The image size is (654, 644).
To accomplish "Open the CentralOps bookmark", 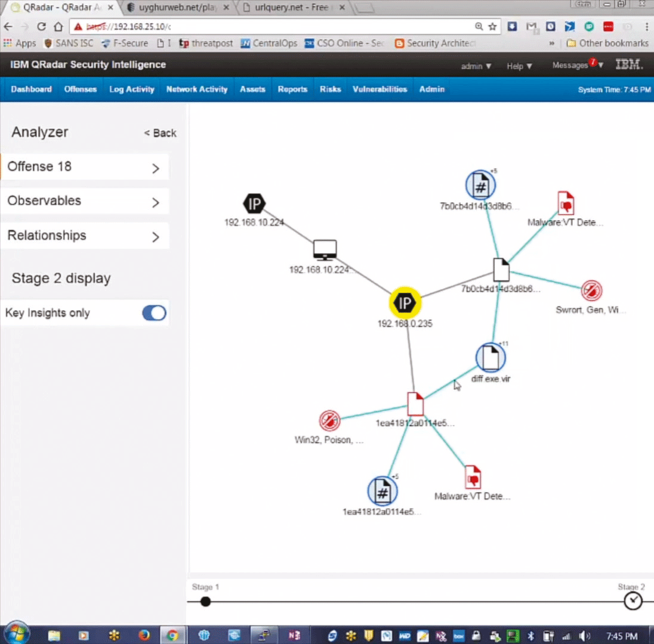I will pos(269,44).
